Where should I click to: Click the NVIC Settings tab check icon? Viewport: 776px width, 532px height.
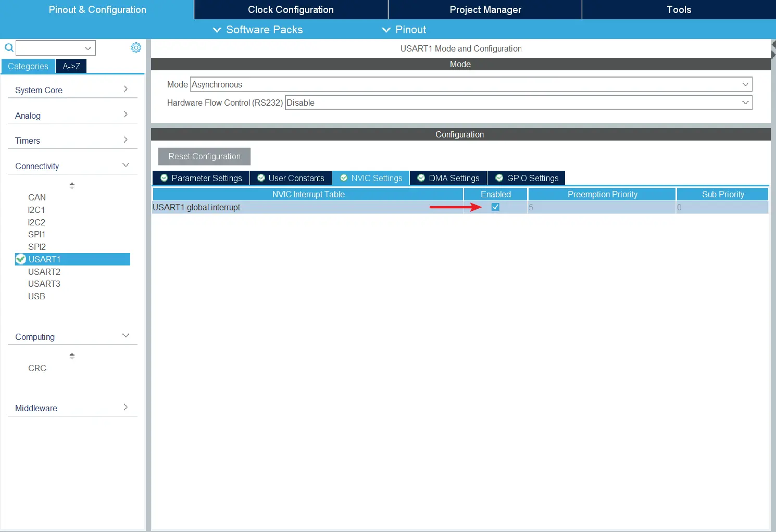coord(344,178)
